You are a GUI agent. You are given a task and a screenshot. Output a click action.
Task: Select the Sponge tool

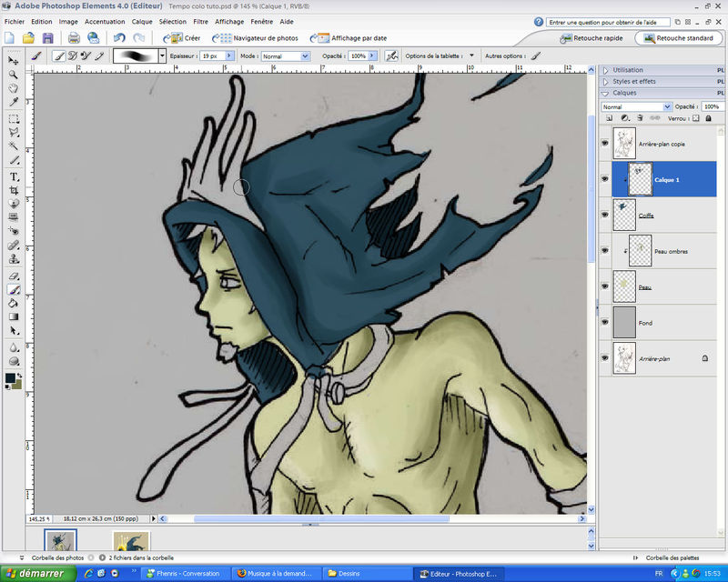[x=14, y=361]
